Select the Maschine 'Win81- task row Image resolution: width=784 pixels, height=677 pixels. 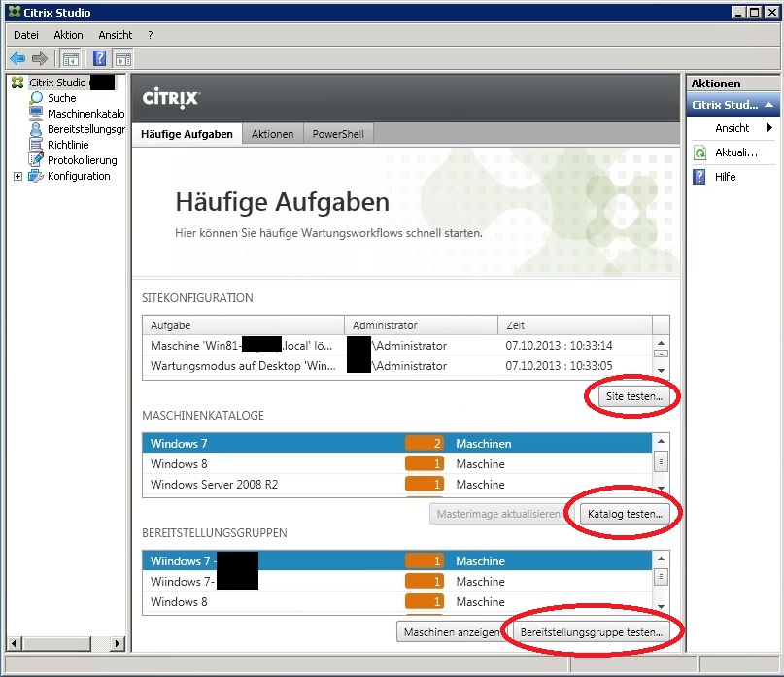(x=397, y=346)
